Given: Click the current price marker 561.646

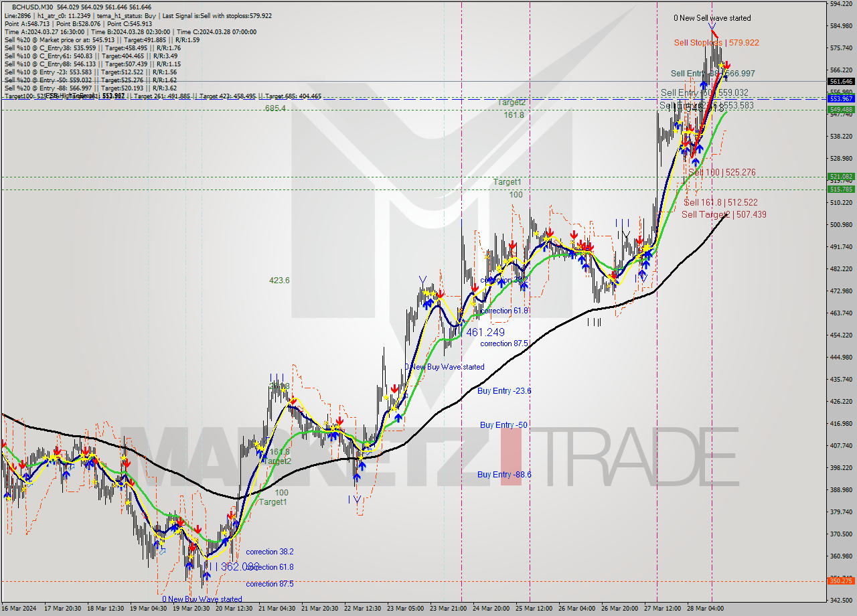Looking at the screenshot, I should (842, 81).
